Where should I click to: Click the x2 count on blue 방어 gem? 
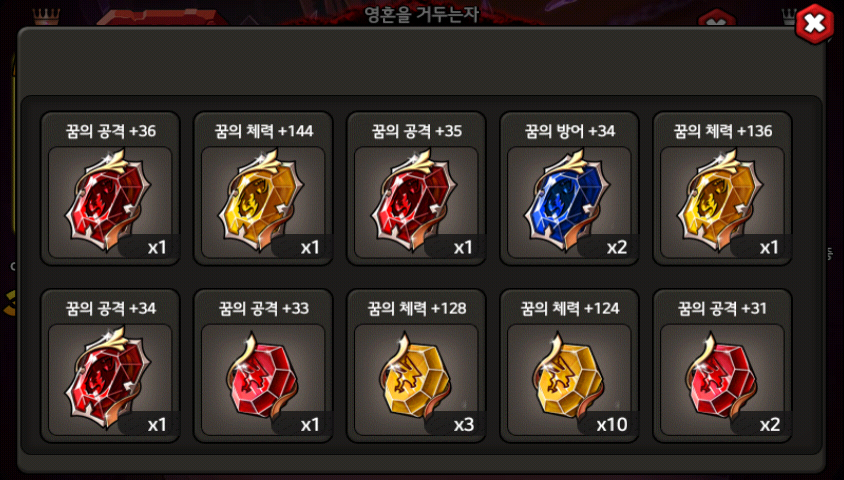617,247
